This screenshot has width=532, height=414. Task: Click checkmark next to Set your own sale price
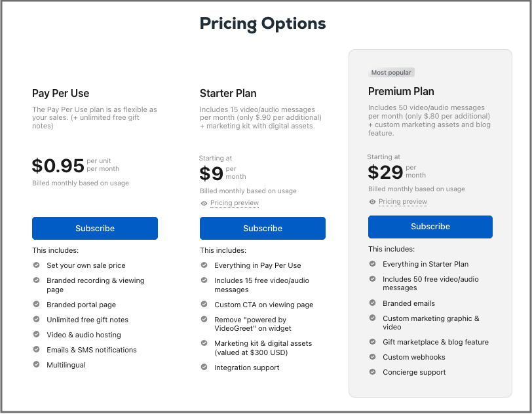(x=36, y=265)
